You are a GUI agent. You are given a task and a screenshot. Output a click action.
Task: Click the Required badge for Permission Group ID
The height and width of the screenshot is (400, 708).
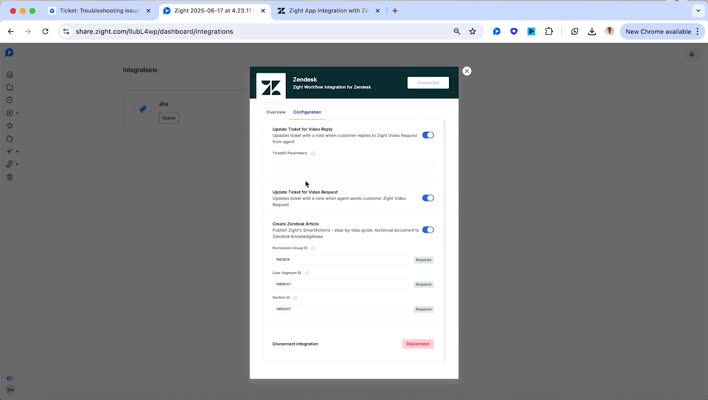424,260
